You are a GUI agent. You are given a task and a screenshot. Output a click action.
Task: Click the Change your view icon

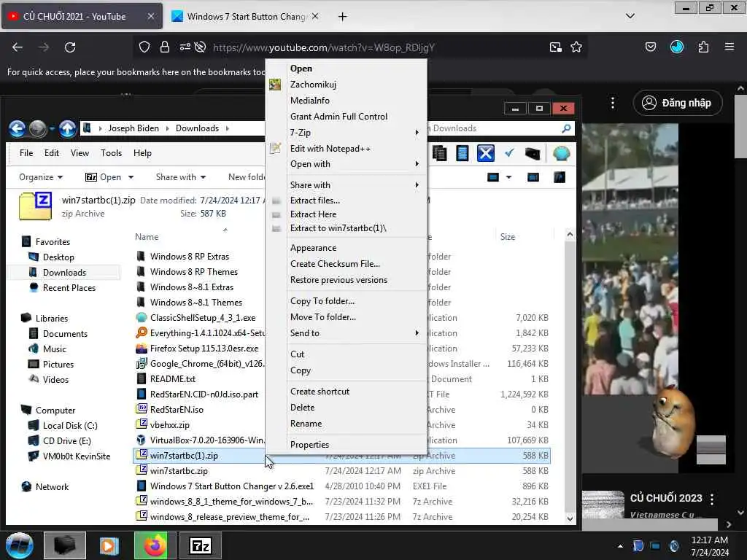coord(493,177)
